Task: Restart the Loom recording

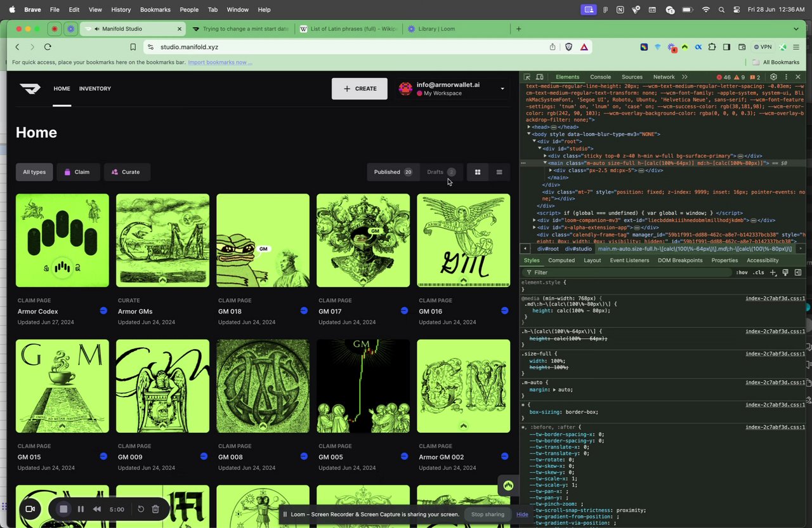Action: (x=141, y=509)
